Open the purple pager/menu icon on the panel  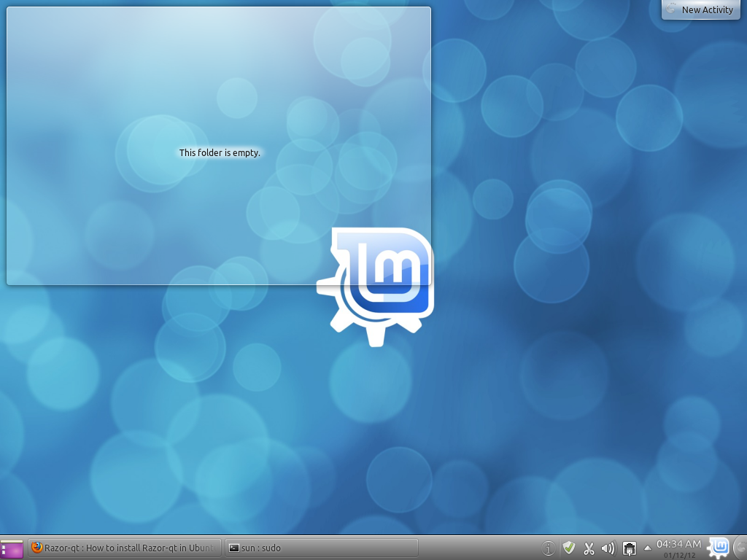(x=12, y=548)
